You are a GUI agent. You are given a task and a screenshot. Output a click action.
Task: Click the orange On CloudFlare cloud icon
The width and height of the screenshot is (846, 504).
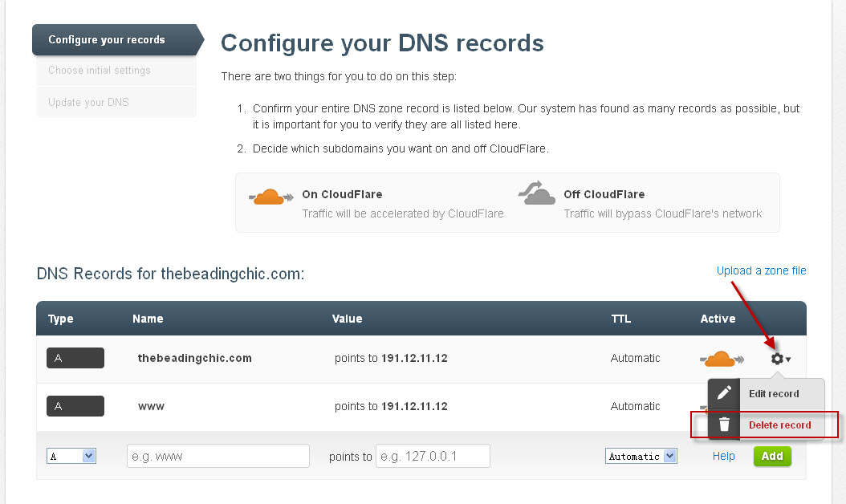pyautogui.click(x=270, y=195)
